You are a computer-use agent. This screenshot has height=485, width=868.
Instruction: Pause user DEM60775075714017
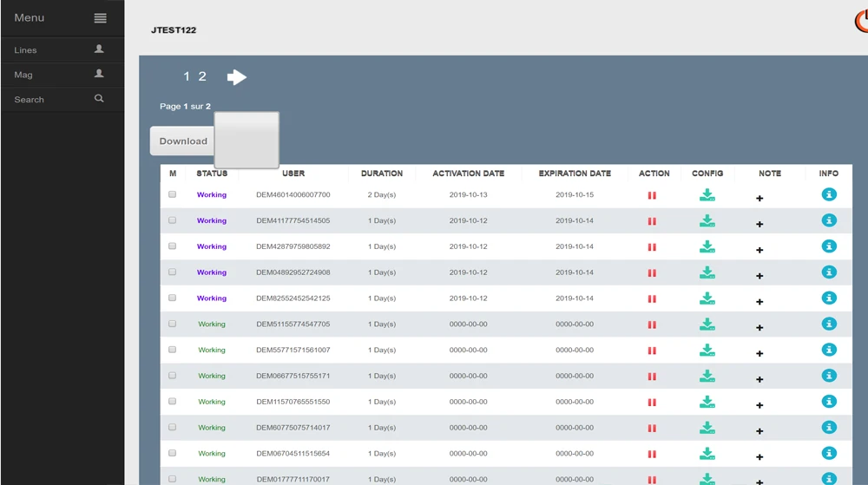[x=652, y=428]
